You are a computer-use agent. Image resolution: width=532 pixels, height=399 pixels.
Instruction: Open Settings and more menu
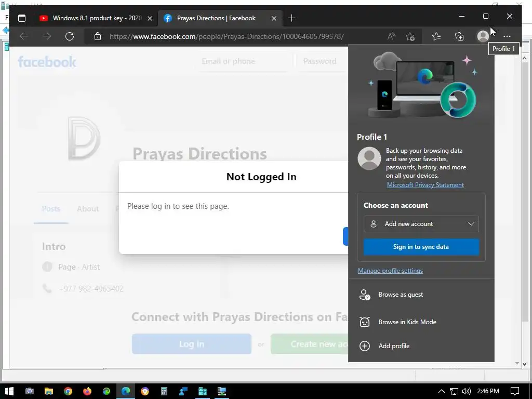coord(507,36)
